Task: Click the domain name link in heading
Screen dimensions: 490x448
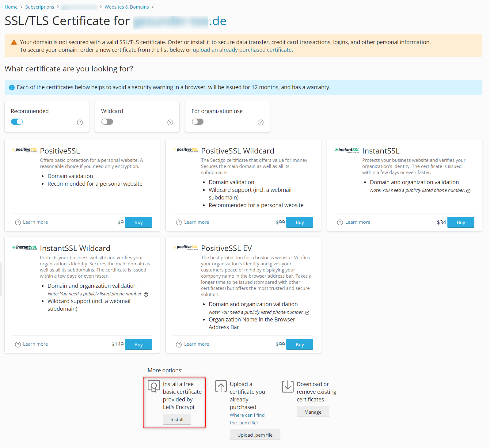Action: point(180,21)
